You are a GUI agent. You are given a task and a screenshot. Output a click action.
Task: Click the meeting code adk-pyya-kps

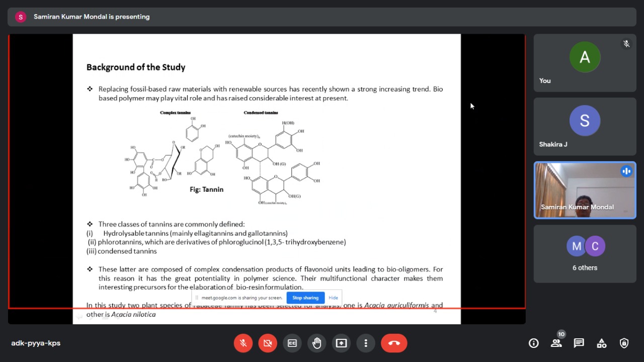[36, 343]
